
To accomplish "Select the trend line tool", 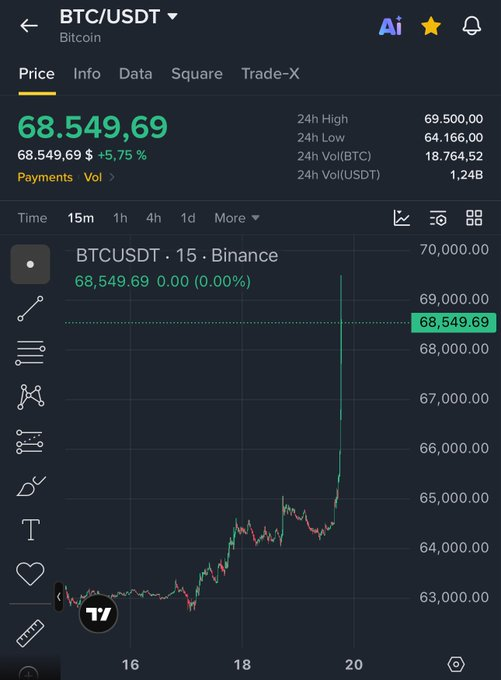I will (x=30, y=308).
